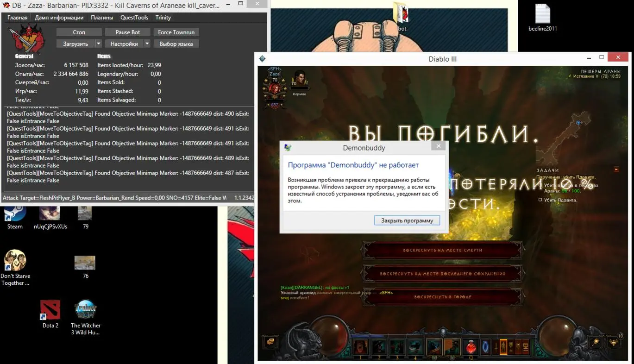Click the health potion icon on action bar
This screenshot has height=364, width=634.
(x=471, y=346)
